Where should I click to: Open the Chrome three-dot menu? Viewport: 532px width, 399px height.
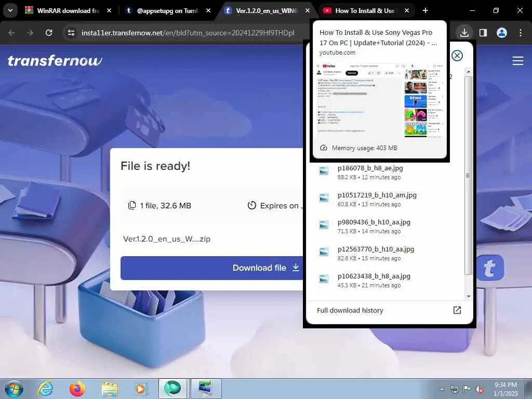tap(521, 33)
